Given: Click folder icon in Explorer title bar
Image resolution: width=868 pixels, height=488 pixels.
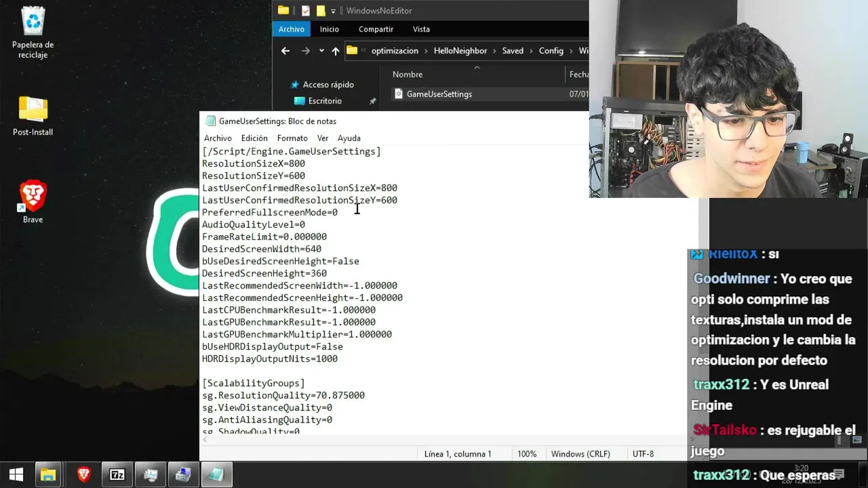Looking at the screenshot, I should pos(283,11).
